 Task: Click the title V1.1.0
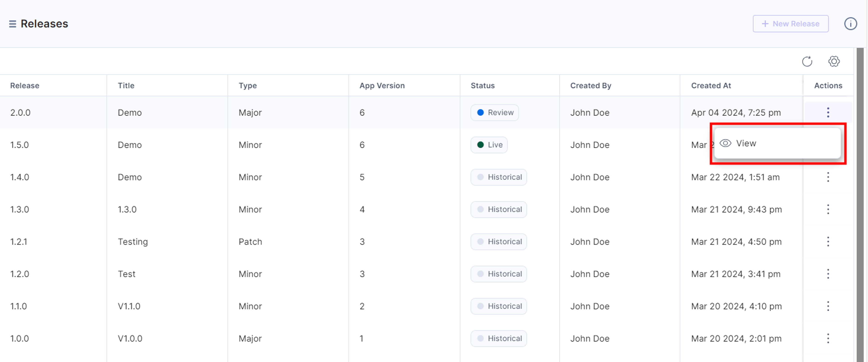pyautogui.click(x=129, y=306)
